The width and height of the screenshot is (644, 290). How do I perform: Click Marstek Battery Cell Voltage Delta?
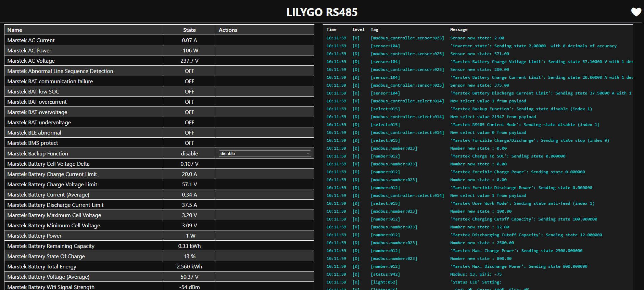coord(48,164)
